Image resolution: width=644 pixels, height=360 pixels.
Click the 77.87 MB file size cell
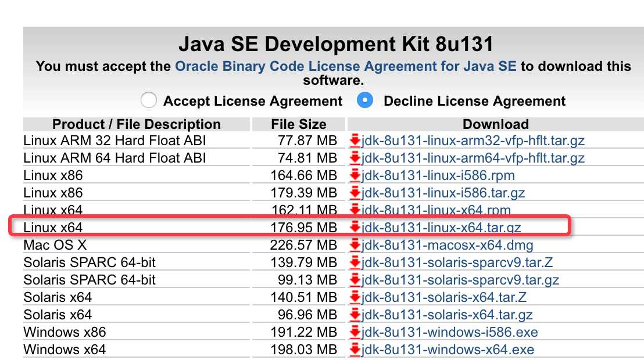[x=307, y=141]
